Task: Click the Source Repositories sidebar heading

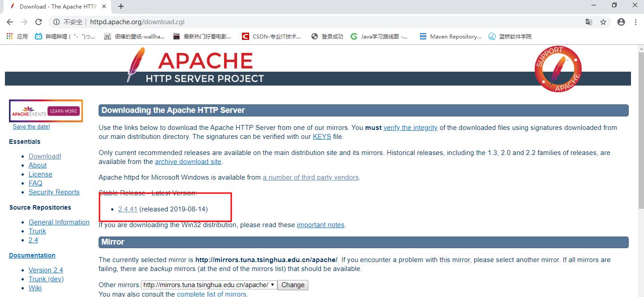Action: [40, 207]
